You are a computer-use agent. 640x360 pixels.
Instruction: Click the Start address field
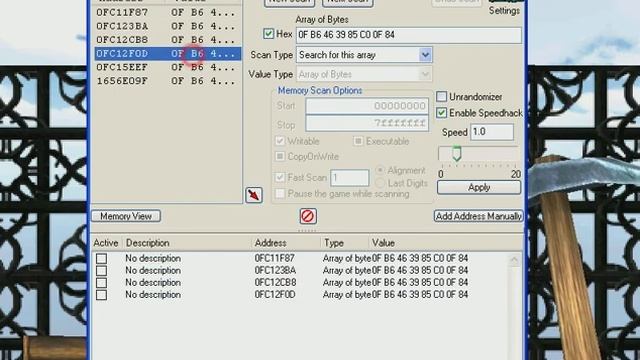(x=367, y=106)
